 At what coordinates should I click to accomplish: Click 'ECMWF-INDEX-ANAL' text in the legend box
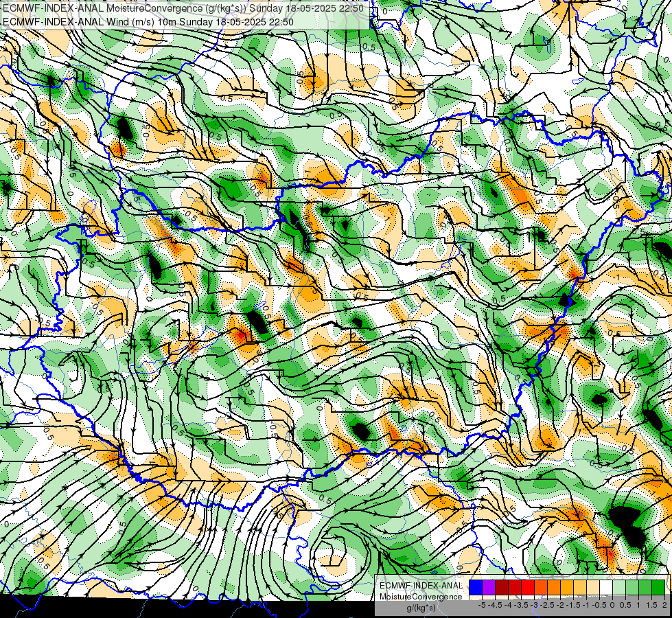point(421,586)
